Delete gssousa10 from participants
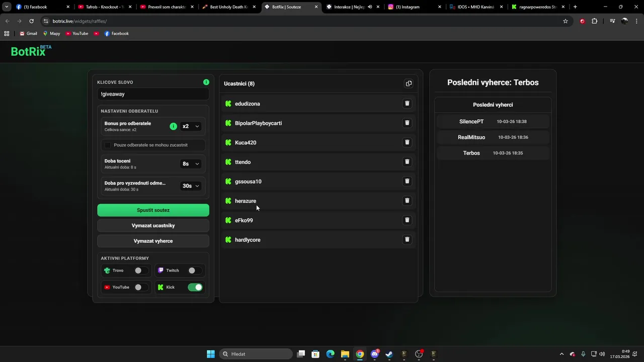The image size is (644, 362). (x=407, y=181)
